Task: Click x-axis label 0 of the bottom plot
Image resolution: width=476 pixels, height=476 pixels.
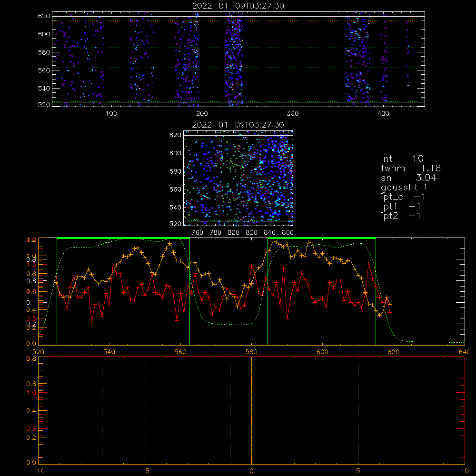Action: 251,471
